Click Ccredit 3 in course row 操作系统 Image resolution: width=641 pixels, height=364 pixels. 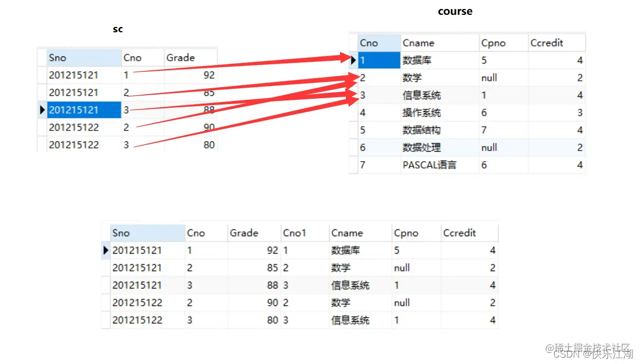point(580,113)
